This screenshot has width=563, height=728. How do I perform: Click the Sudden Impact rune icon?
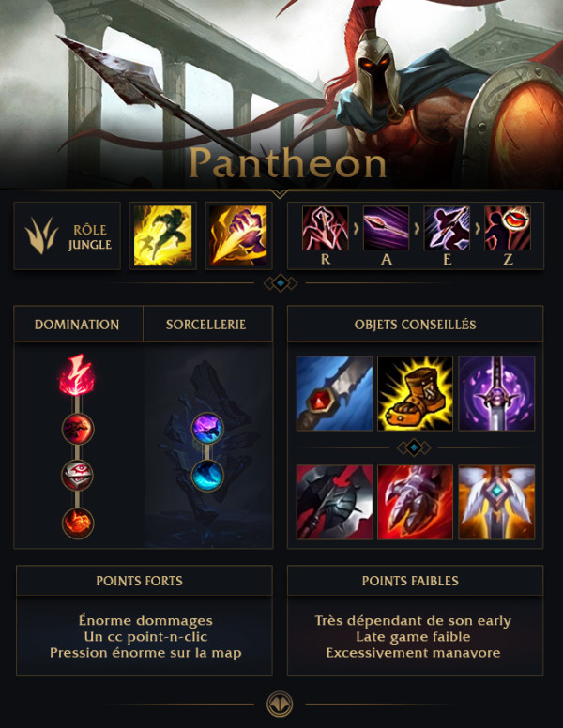(x=78, y=429)
